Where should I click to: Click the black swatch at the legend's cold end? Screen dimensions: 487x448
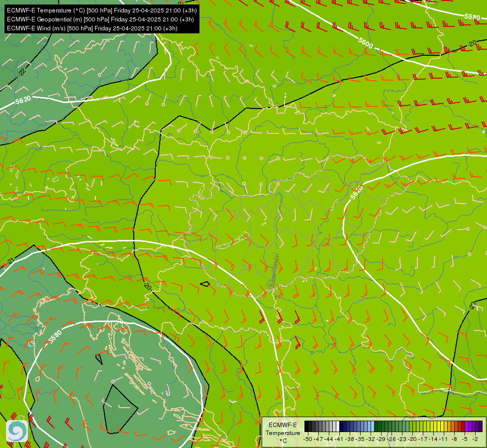[306, 426]
